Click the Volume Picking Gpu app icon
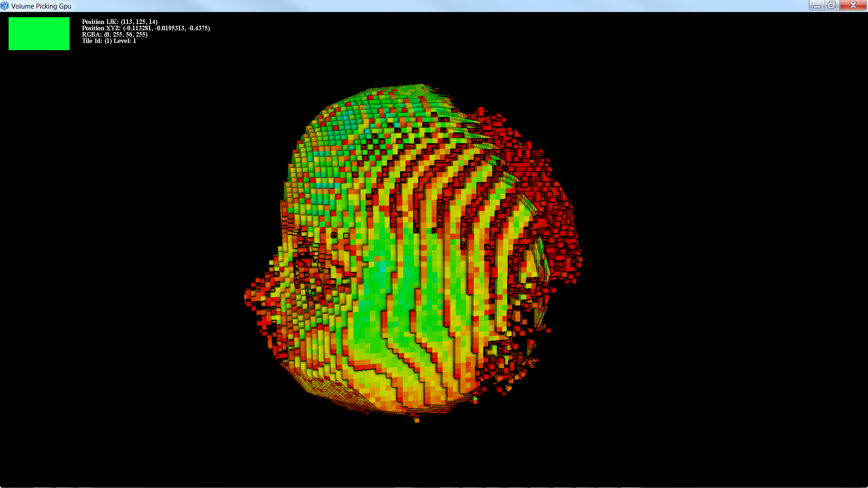 point(5,6)
